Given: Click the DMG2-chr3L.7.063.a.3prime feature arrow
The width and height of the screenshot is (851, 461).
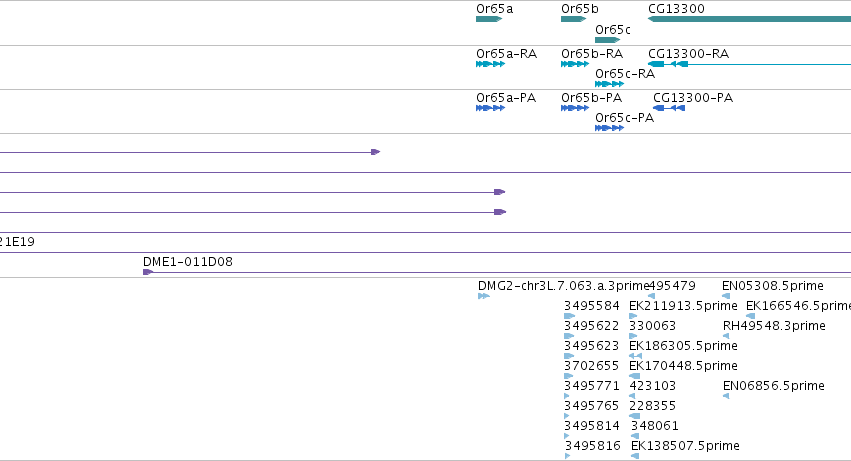Looking at the screenshot, I should click(x=484, y=296).
